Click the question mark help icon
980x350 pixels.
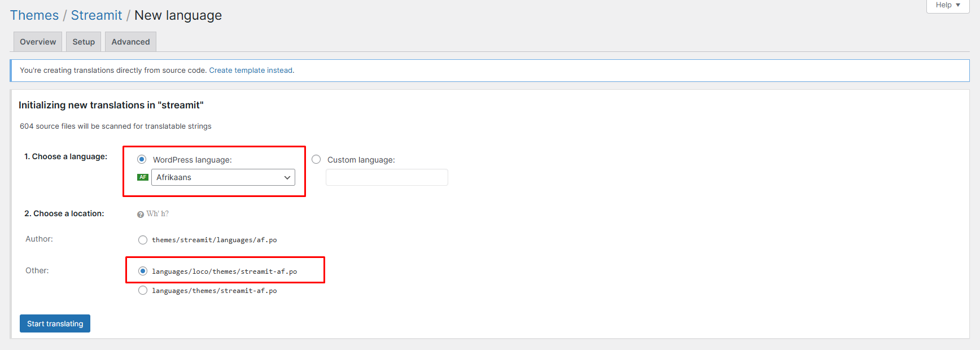[x=141, y=215]
